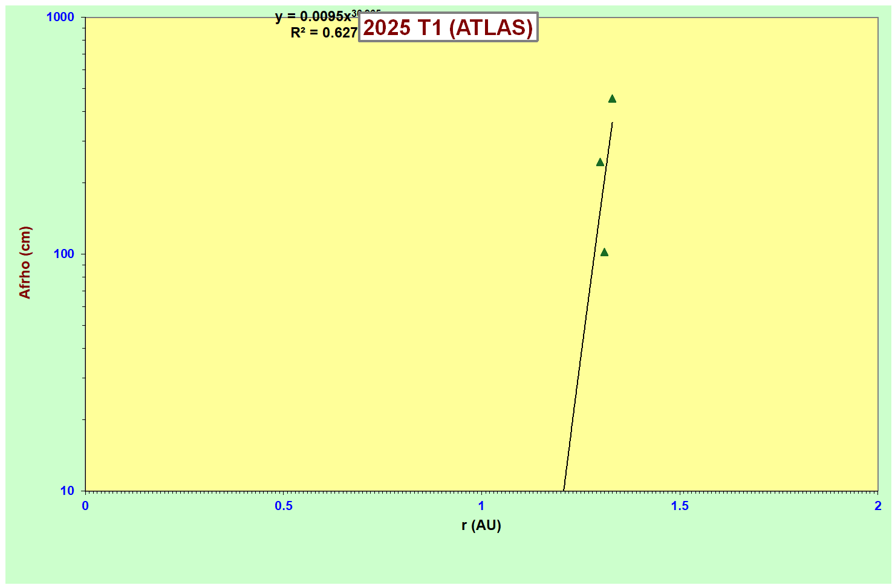Select the trendline equation label starting y = 0.0095x

pyautogui.click(x=313, y=17)
